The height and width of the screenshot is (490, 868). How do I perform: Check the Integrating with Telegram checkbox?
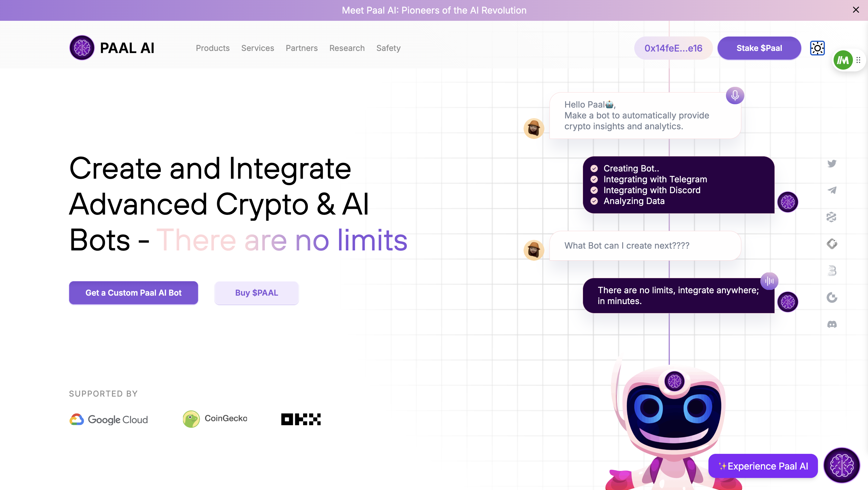coord(594,179)
